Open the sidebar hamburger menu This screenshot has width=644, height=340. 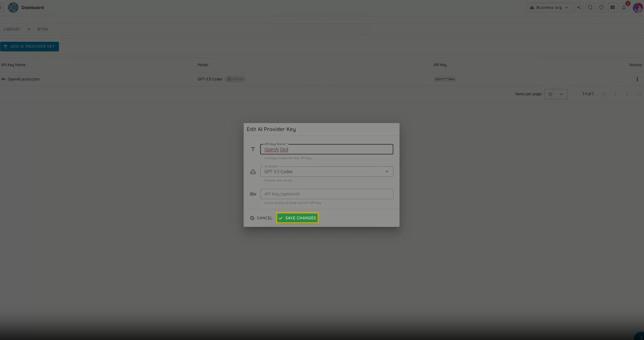coord(1,7)
